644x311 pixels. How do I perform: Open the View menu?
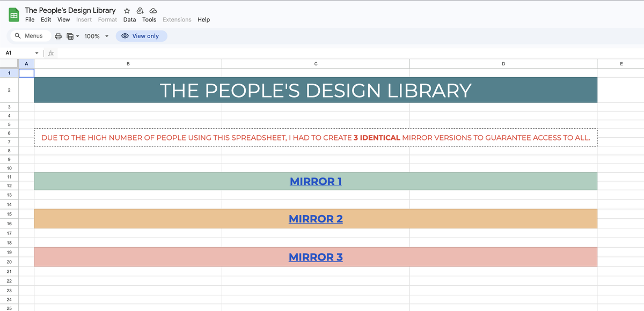[x=64, y=19]
